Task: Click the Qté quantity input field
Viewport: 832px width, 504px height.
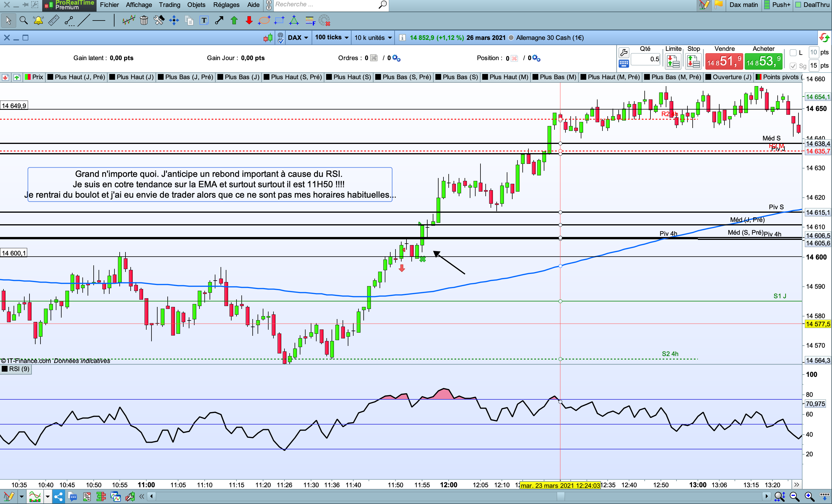Action: (646, 60)
